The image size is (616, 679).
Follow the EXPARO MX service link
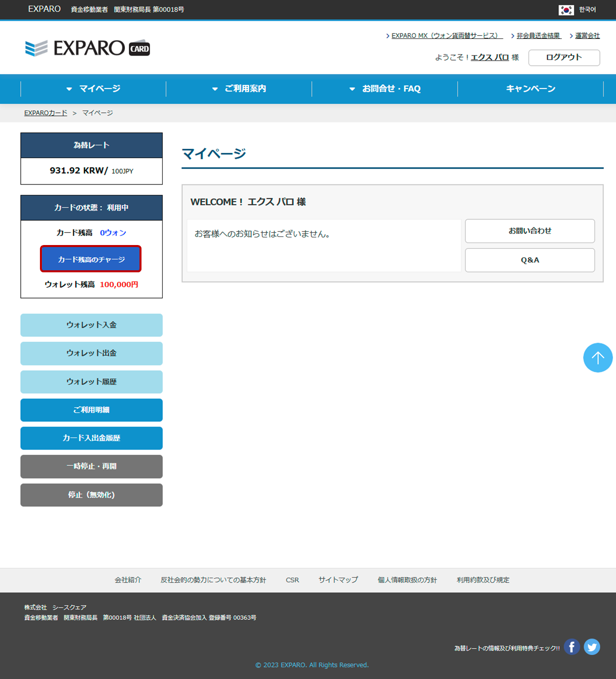click(446, 36)
